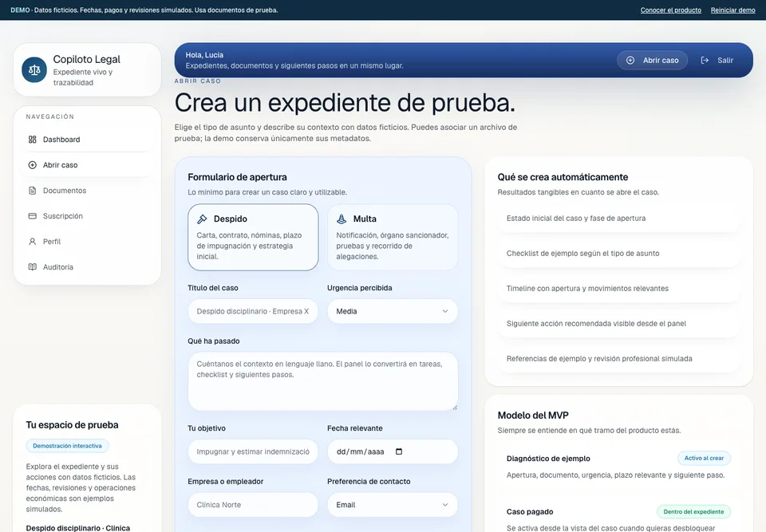
Task: Open the calendar picker icon in Fecha relevante
Action: pyautogui.click(x=399, y=451)
